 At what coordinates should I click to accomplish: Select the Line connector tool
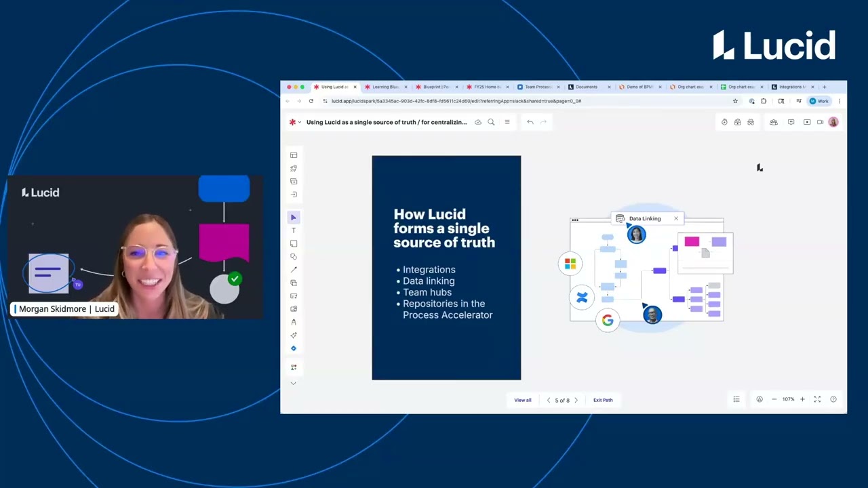(x=294, y=270)
